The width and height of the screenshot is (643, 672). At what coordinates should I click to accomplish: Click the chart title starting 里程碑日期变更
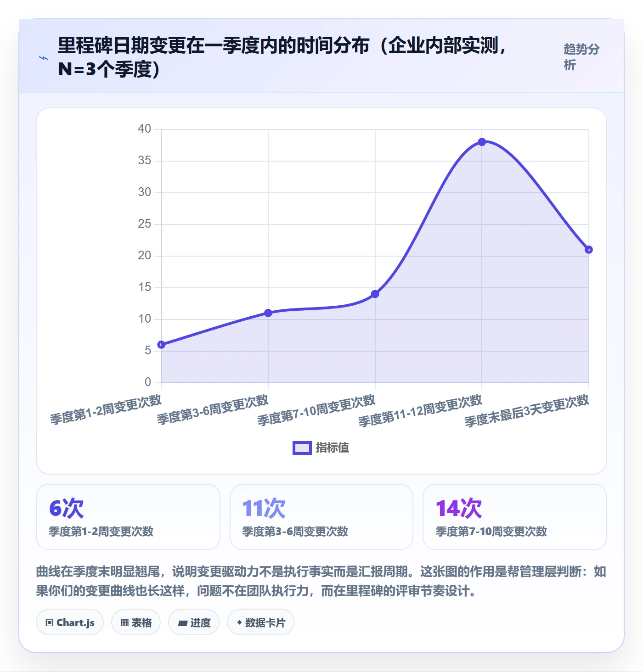pyautogui.click(x=282, y=57)
